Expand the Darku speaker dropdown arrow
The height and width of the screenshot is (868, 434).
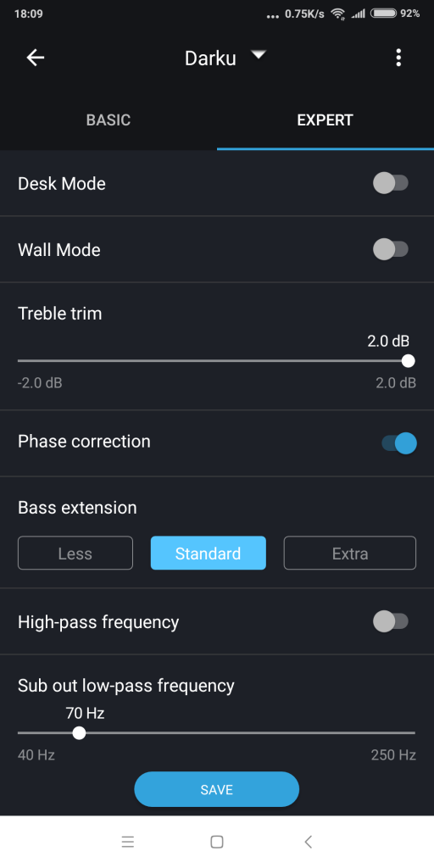point(259,54)
